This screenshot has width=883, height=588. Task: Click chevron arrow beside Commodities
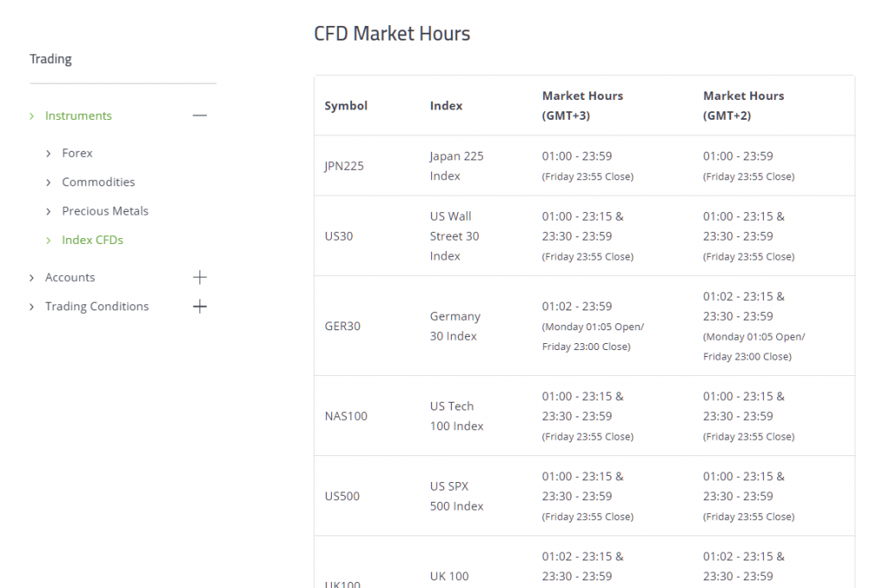coord(48,183)
